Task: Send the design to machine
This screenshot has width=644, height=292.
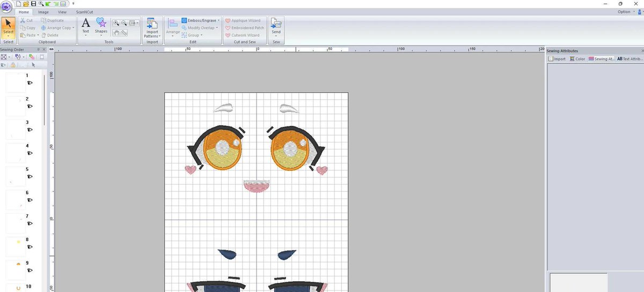Action: tap(276, 27)
